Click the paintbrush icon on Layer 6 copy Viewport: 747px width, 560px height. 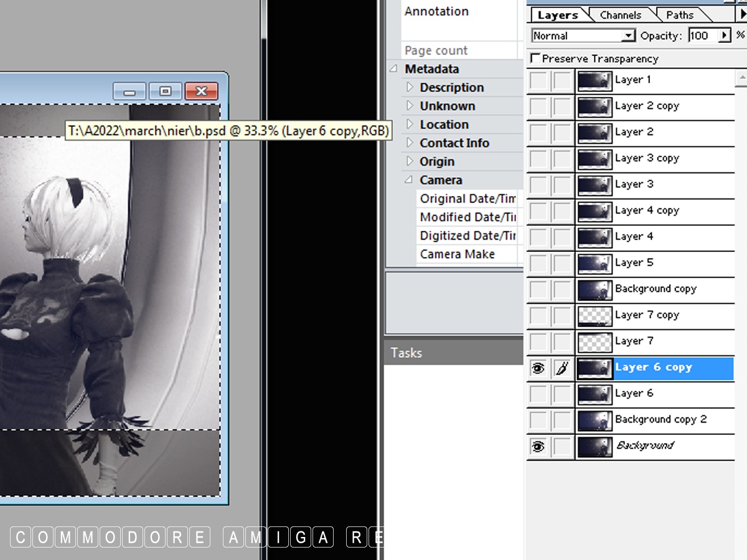point(562,368)
